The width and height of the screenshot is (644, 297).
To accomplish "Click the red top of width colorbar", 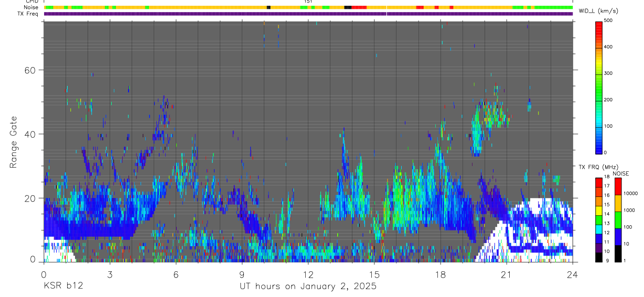I will point(599,25).
